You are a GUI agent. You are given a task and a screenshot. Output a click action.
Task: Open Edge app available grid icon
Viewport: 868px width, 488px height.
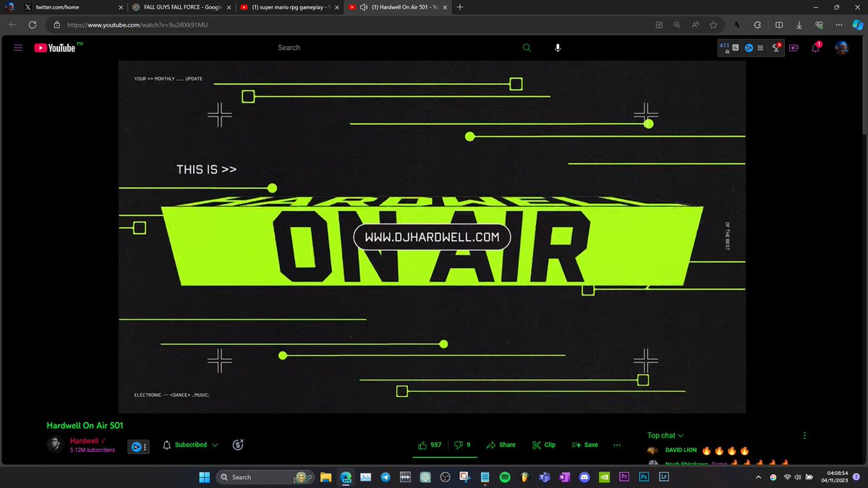pos(659,24)
